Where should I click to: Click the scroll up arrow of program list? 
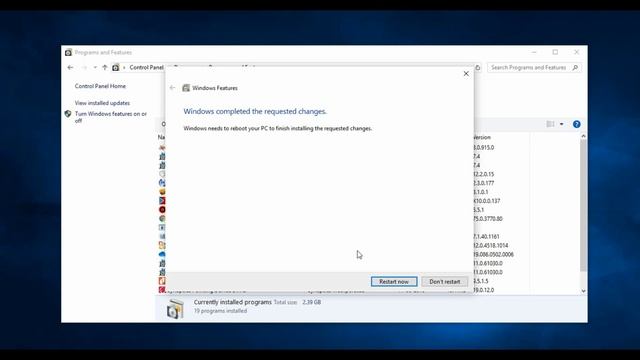pos(583,136)
